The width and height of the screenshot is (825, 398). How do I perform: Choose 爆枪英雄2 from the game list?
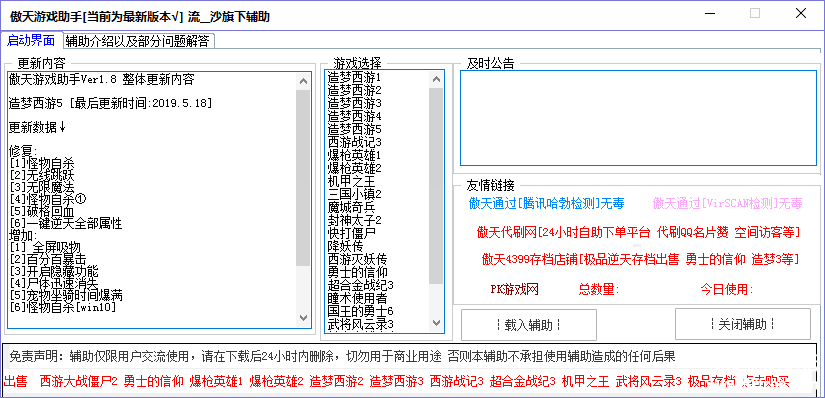[354, 168]
